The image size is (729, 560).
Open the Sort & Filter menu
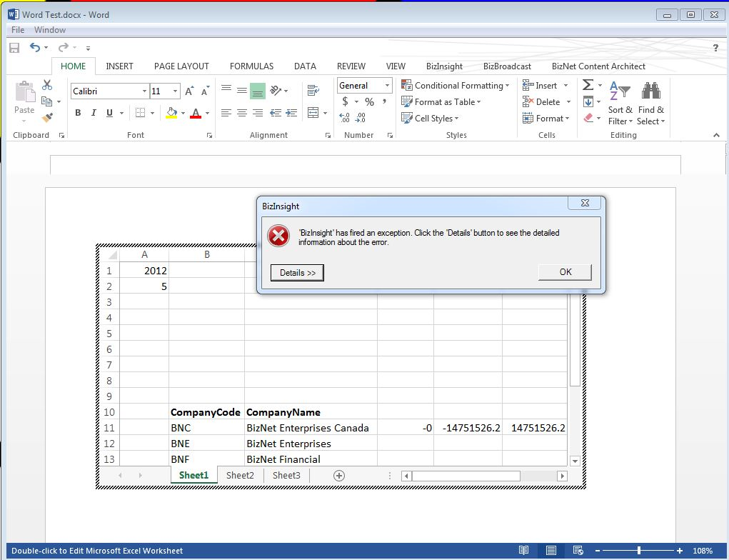click(x=620, y=103)
